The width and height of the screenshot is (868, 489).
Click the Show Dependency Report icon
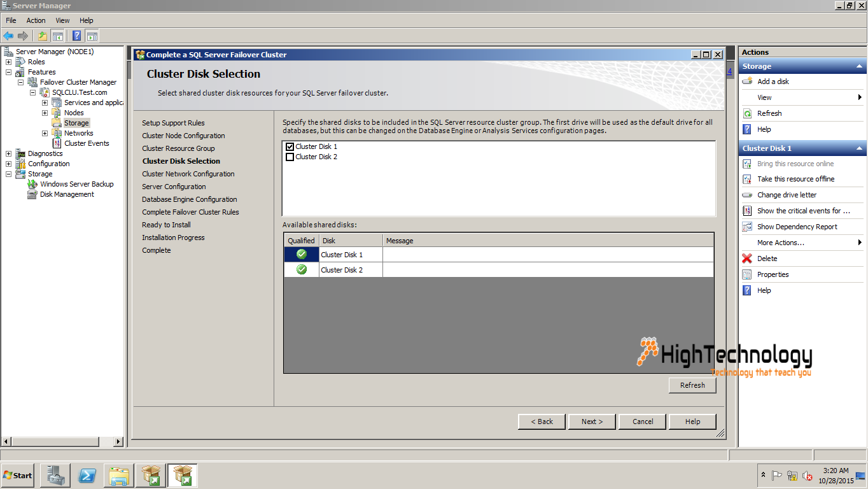pyautogui.click(x=747, y=227)
